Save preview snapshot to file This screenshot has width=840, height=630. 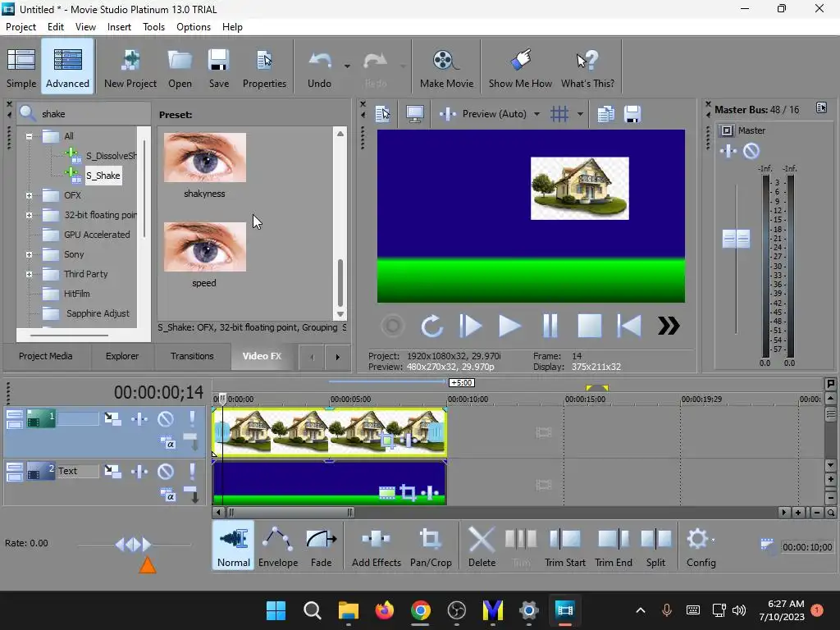[x=632, y=113]
